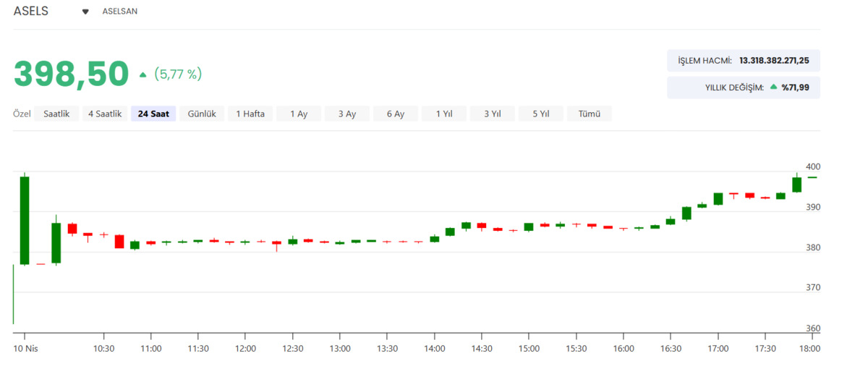Select the 4 Saatlik timeframe tab
The width and height of the screenshot is (868, 374).
[x=105, y=114]
